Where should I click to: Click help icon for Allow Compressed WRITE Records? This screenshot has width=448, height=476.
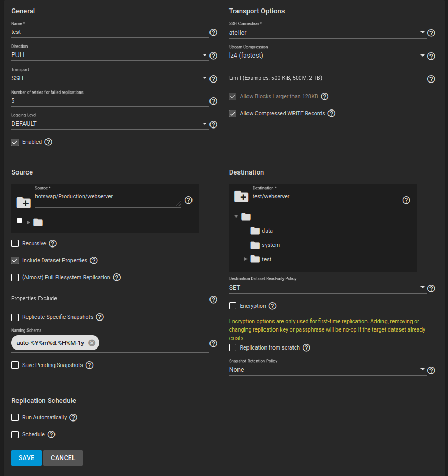coord(331,114)
